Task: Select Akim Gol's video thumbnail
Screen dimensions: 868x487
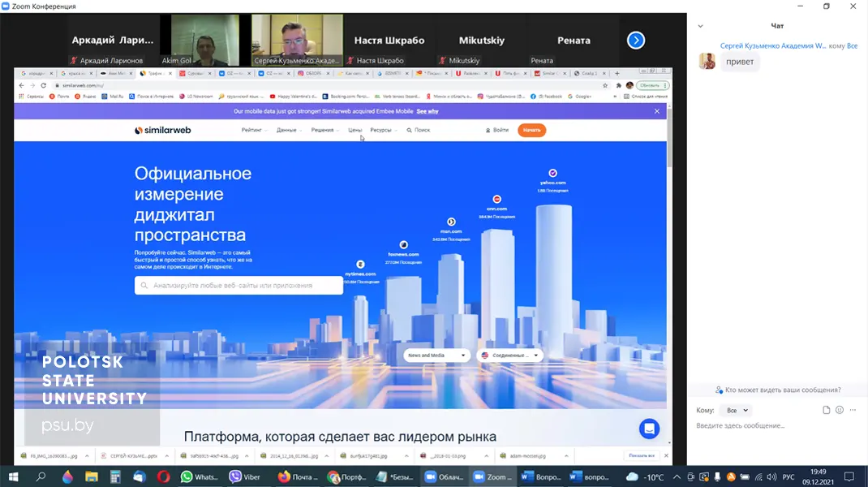Action: point(204,40)
